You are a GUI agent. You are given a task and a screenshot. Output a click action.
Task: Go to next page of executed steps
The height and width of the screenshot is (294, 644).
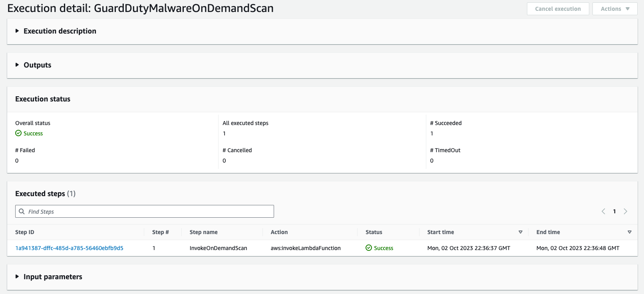point(626,211)
